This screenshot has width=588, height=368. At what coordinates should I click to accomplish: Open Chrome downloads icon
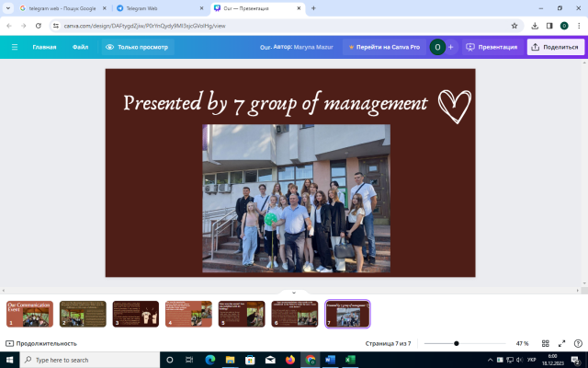[535, 26]
